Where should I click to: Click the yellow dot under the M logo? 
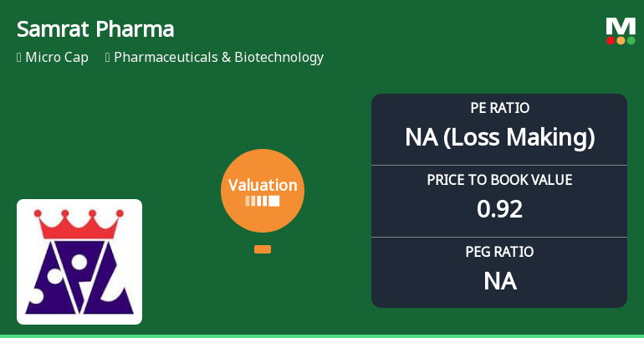tap(621, 40)
